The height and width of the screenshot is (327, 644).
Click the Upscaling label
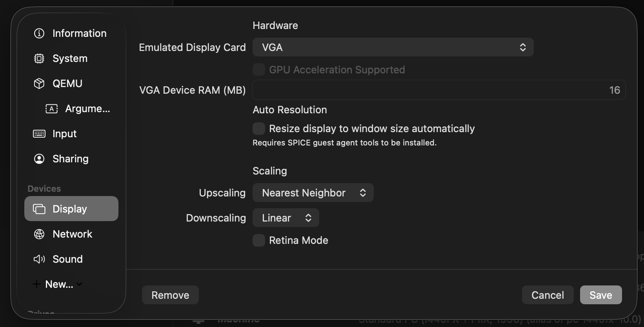[x=222, y=193]
